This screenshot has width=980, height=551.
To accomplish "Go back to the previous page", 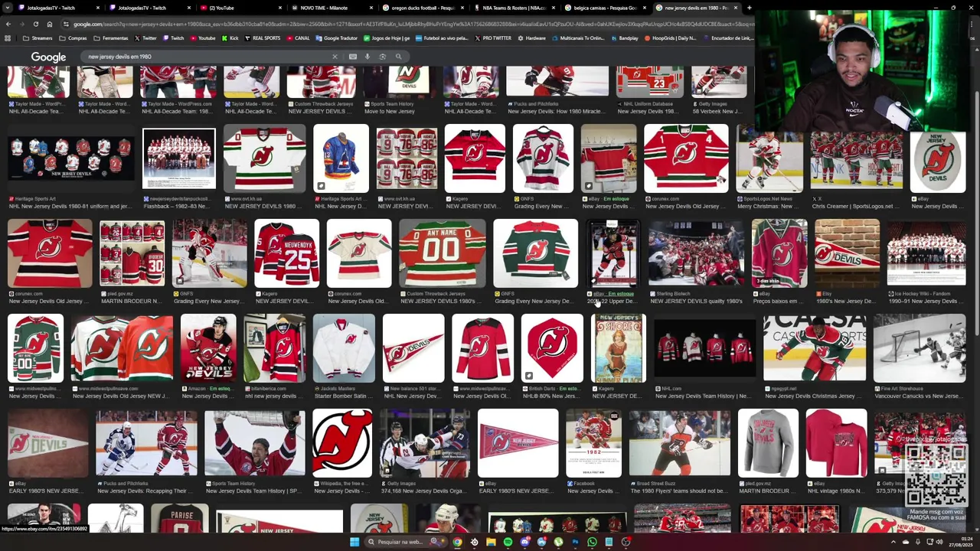I will (x=8, y=24).
